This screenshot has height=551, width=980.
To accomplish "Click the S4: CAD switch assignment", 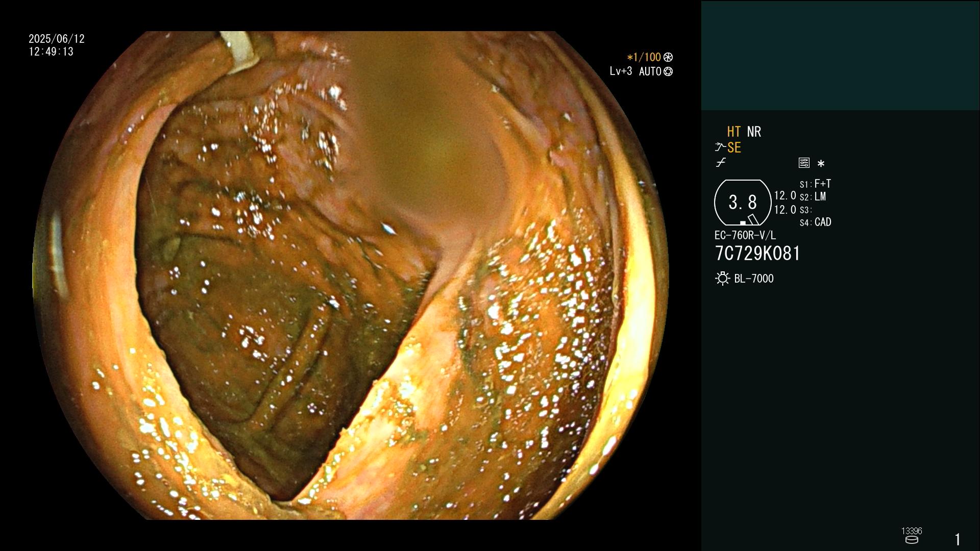I will 816,222.
